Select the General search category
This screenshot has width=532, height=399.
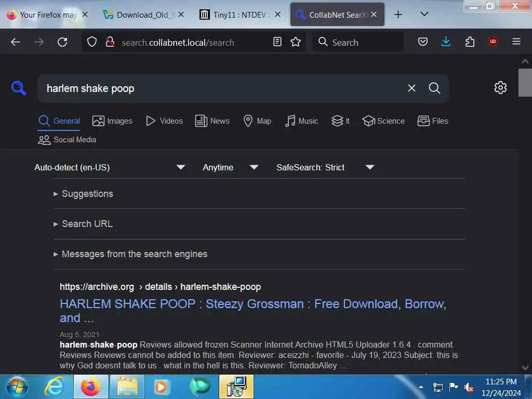(x=59, y=121)
